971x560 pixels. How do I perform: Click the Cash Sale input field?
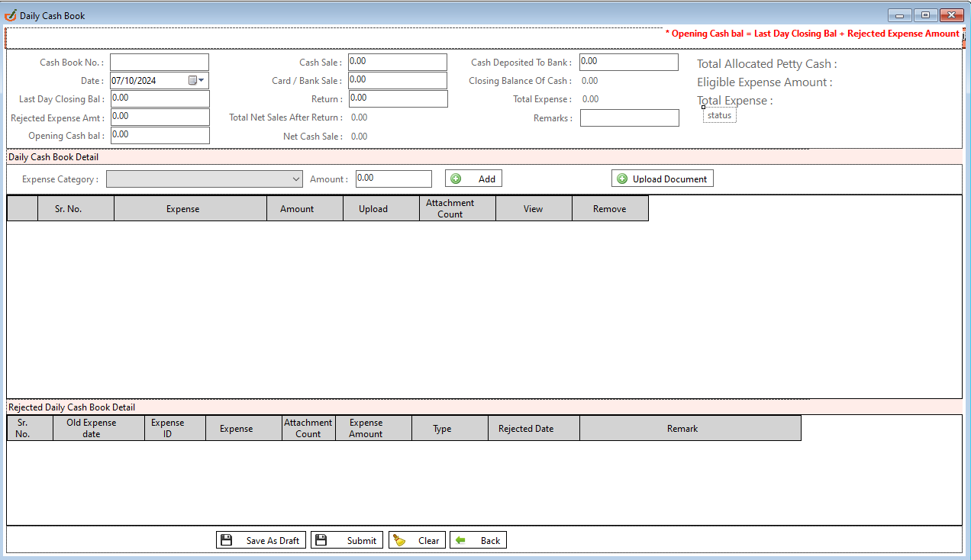(x=398, y=62)
